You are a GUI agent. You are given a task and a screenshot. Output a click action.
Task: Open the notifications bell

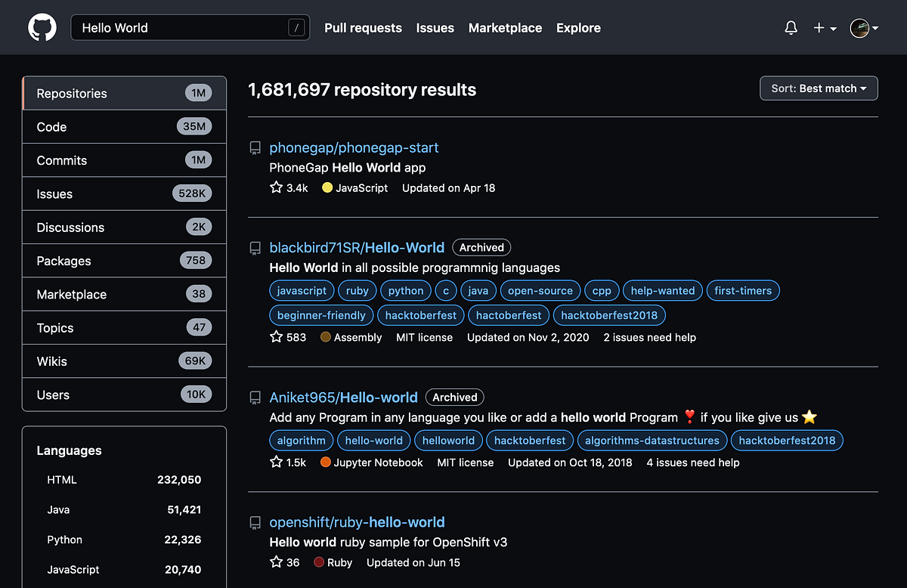click(791, 28)
